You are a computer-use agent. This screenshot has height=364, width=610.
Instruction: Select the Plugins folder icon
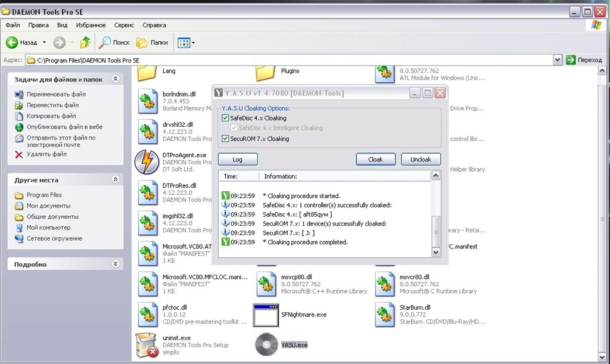pyautogui.click(x=265, y=73)
